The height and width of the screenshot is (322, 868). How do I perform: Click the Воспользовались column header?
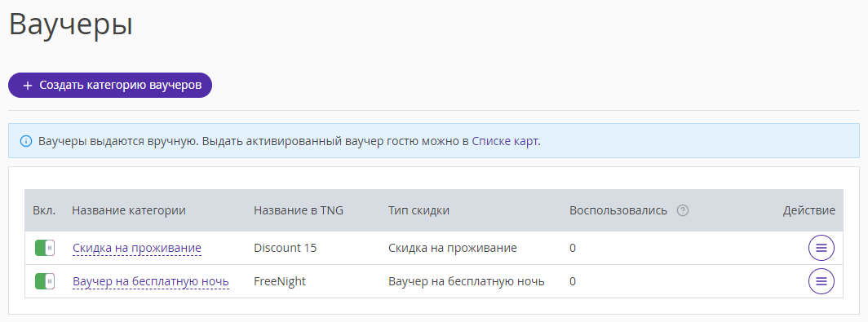[x=618, y=210]
